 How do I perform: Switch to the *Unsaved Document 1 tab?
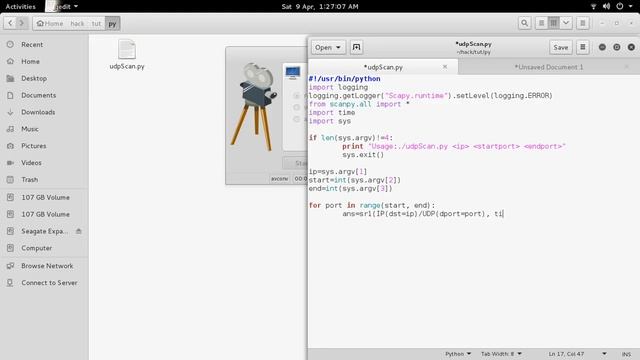pos(549,67)
